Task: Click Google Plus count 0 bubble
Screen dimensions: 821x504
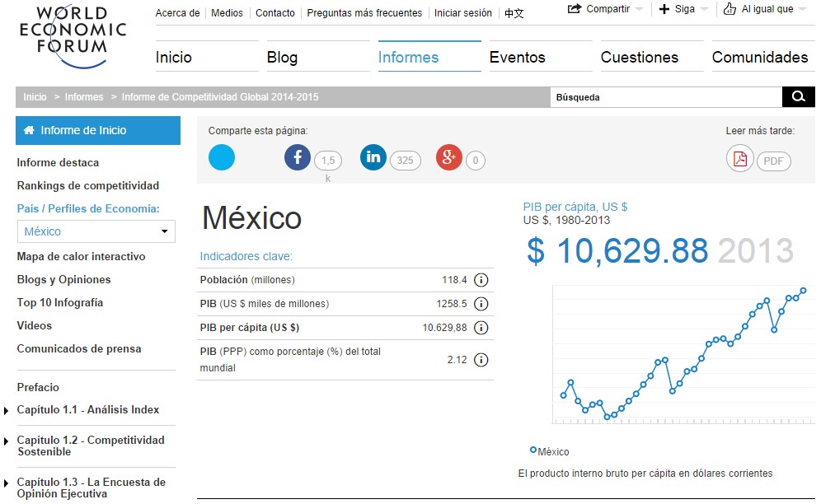Action: [x=476, y=161]
